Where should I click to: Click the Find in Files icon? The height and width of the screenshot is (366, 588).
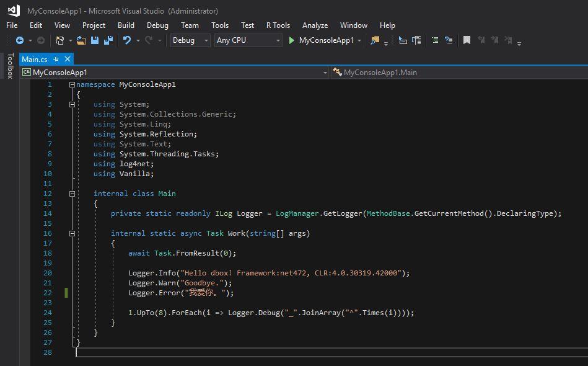point(375,40)
